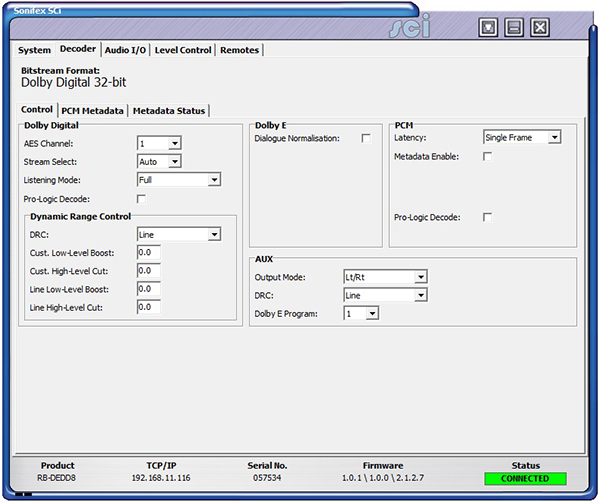This screenshot has height=502, width=600.
Task: Enable Dolby E Dialogue Normalisation checkbox
Action: 366,138
